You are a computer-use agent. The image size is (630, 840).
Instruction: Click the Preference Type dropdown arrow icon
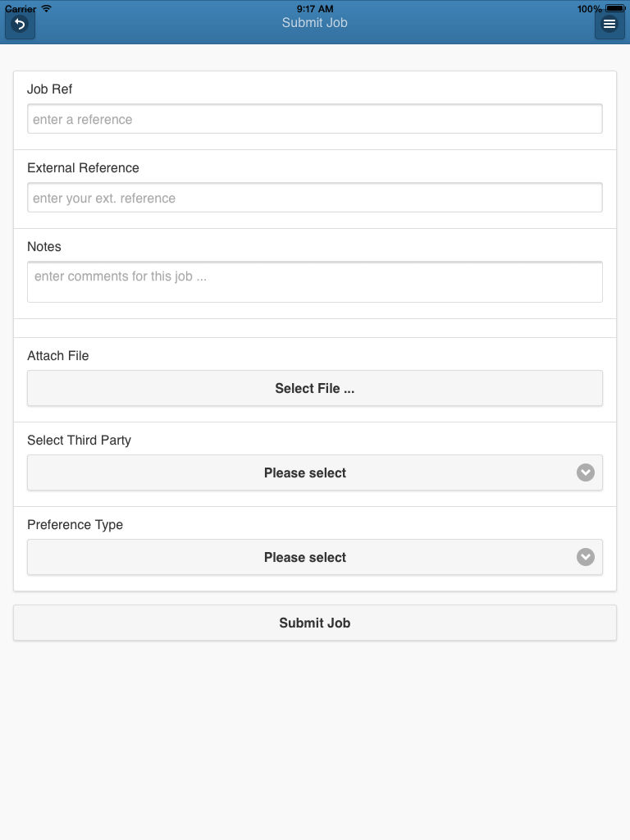point(586,557)
